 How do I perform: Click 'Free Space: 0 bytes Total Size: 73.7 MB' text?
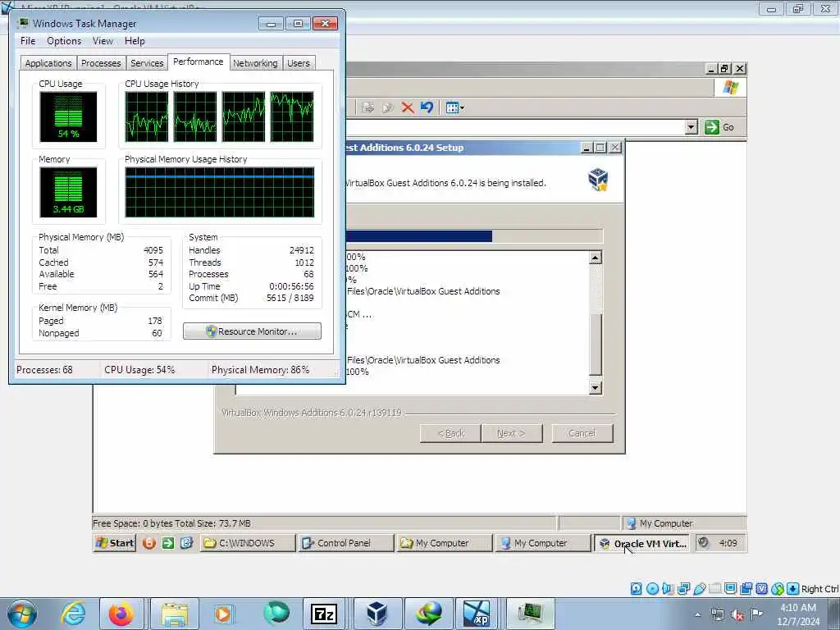coord(171,523)
